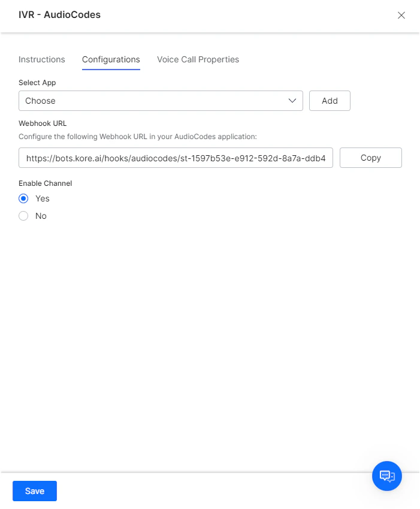Copy the Webhook URL

[x=370, y=158]
